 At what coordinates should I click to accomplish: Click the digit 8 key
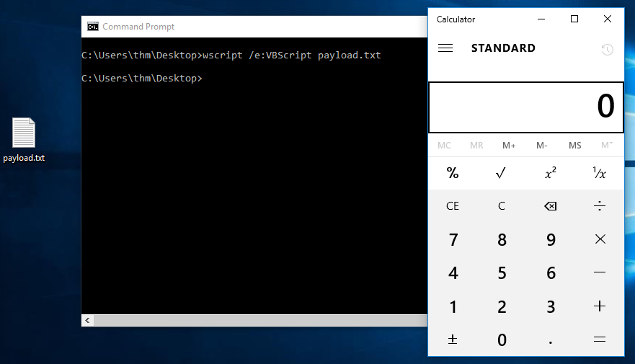point(502,239)
